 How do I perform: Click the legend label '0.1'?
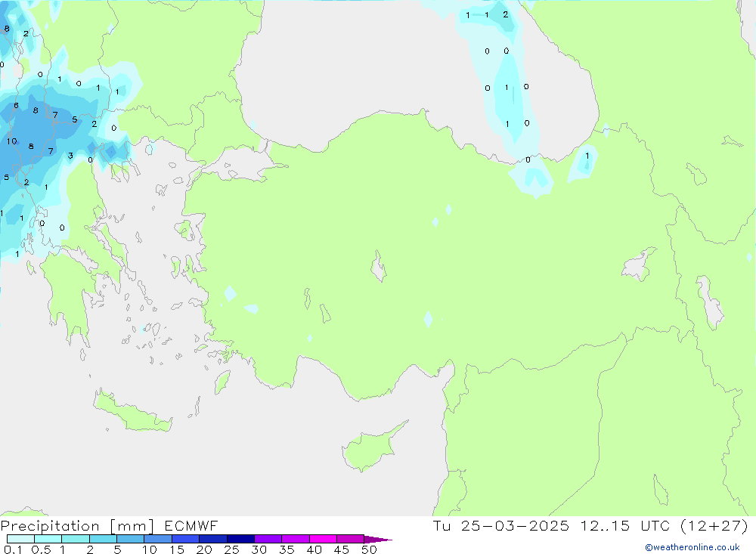13,549
